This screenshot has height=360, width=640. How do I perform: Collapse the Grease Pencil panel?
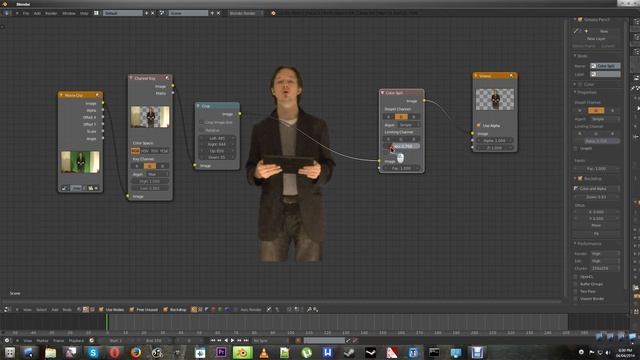[575, 19]
